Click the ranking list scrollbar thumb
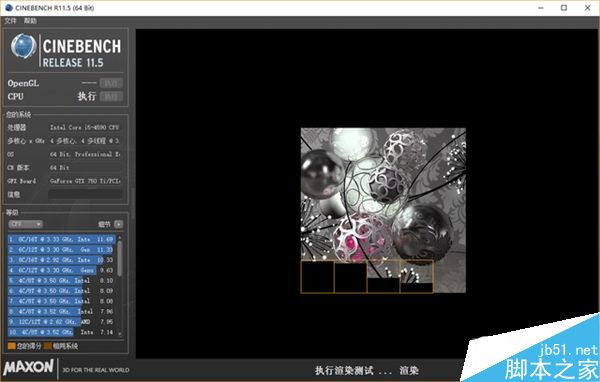 pos(120,259)
